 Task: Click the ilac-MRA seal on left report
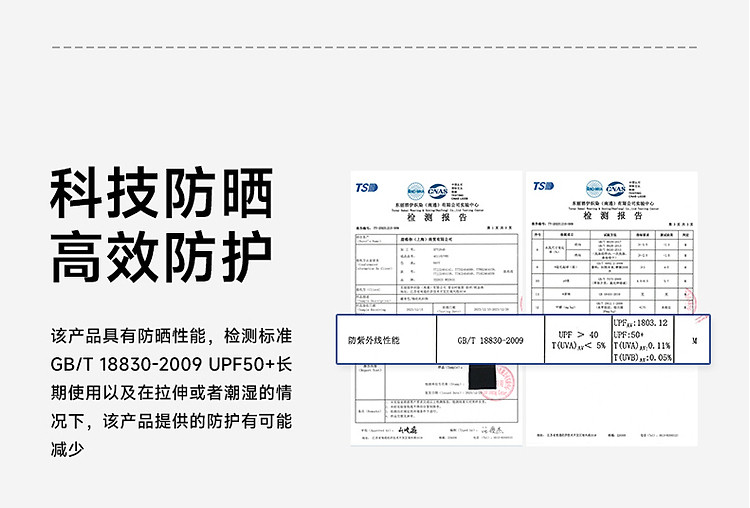pyautogui.click(x=415, y=190)
